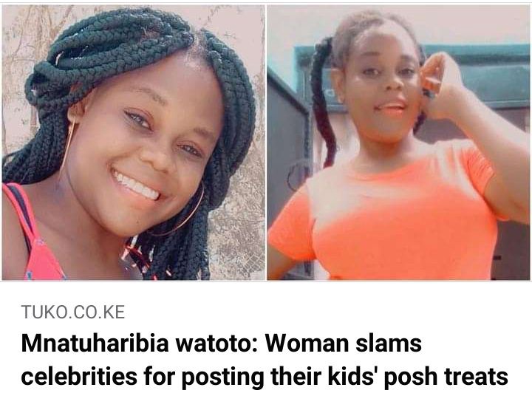Open the right photo with orange t-shirt

(398, 143)
